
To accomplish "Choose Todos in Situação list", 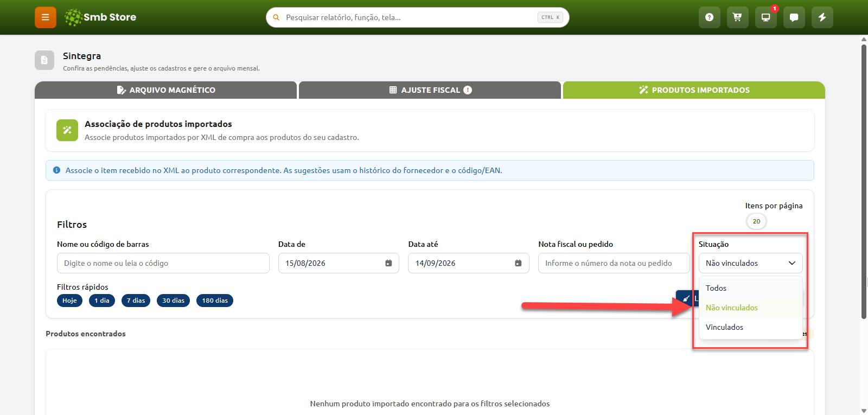I will [750, 288].
